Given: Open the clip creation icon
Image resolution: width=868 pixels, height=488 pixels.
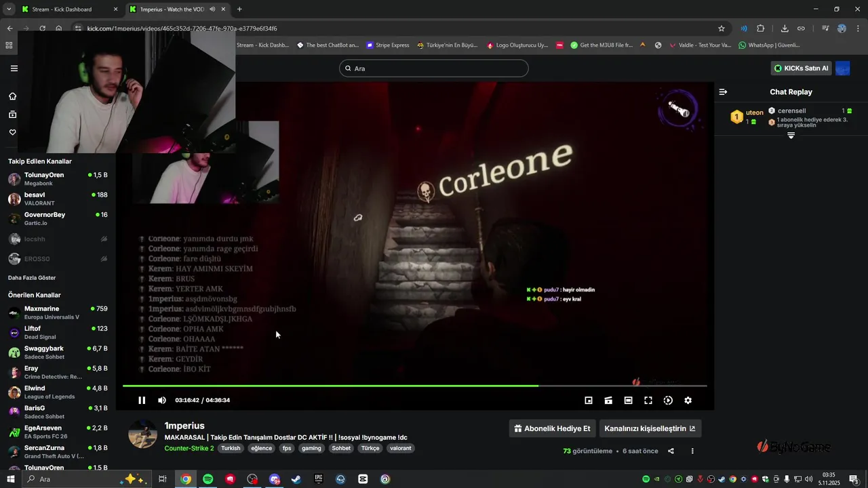Looking at the screenshot, I should [x=608, y=401].
